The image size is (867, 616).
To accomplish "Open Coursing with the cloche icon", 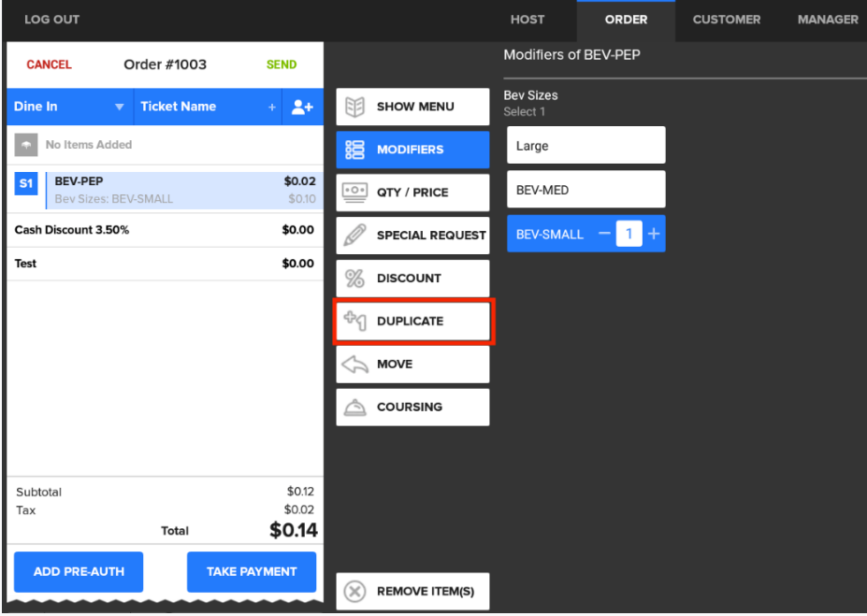I will (355, 407).
